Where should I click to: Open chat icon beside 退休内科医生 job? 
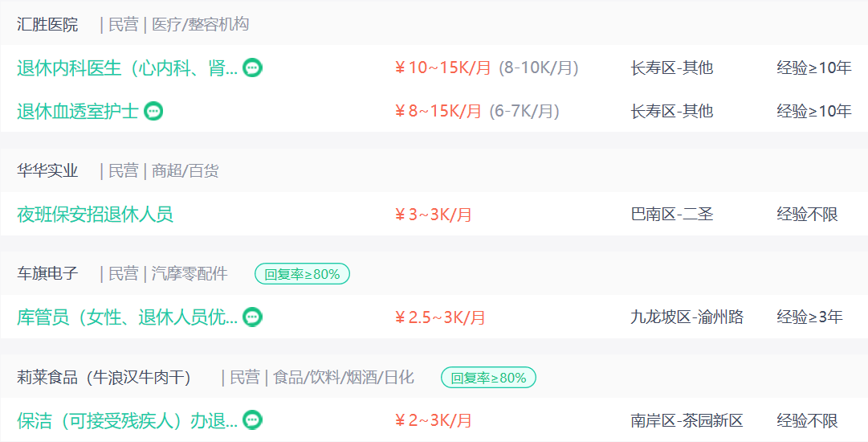pyautogui.click(x=252, y=68)
